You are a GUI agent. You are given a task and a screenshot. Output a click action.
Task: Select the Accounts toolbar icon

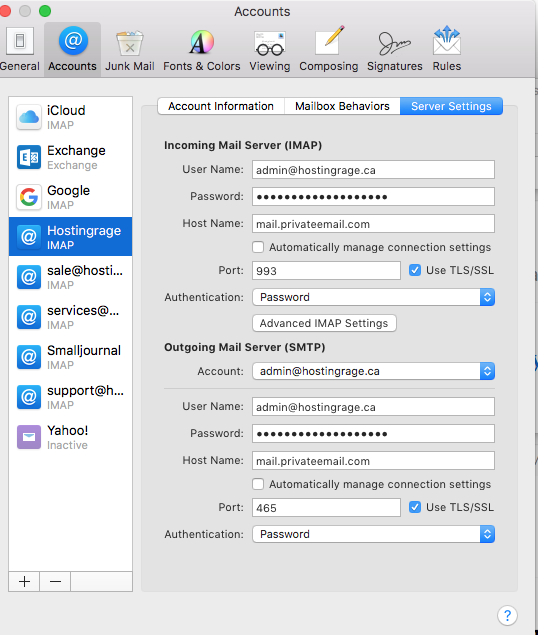73,49
